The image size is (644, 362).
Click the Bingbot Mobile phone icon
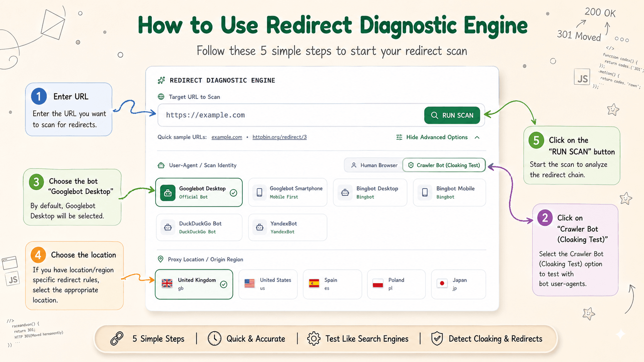pos(425,192)
